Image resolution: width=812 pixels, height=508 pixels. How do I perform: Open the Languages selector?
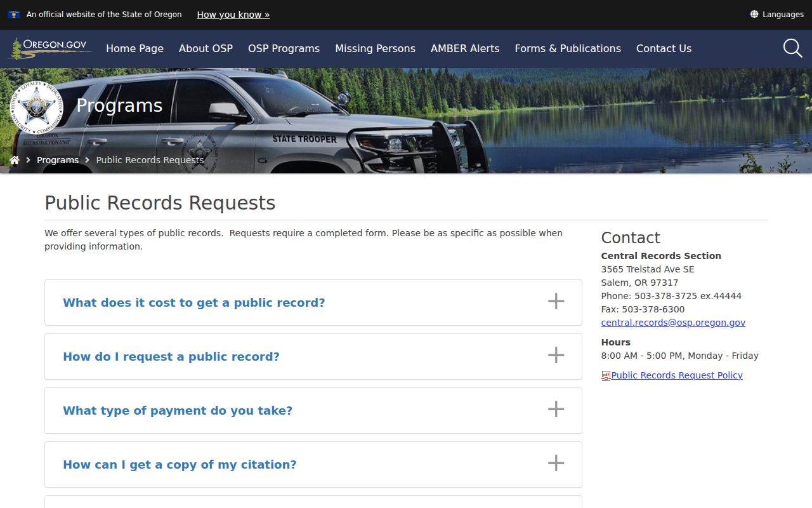click(x=776, y=14)
